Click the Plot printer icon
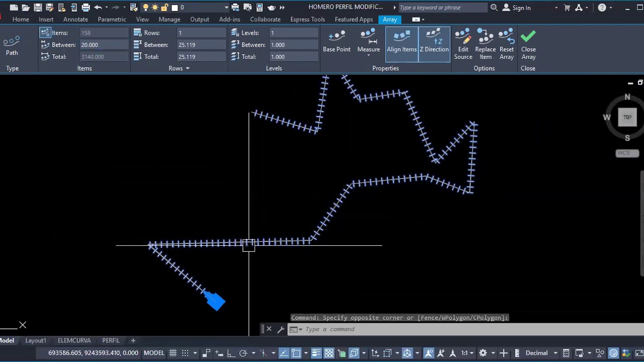 (x=86, y=8)
